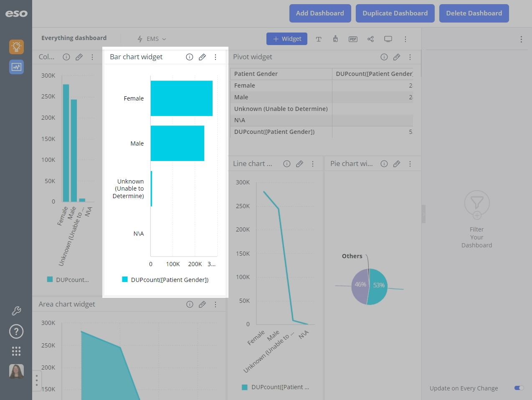Toggle the Update on Every Change switch
The height and width of the screenshot is (400, 532).
(519, 388)
